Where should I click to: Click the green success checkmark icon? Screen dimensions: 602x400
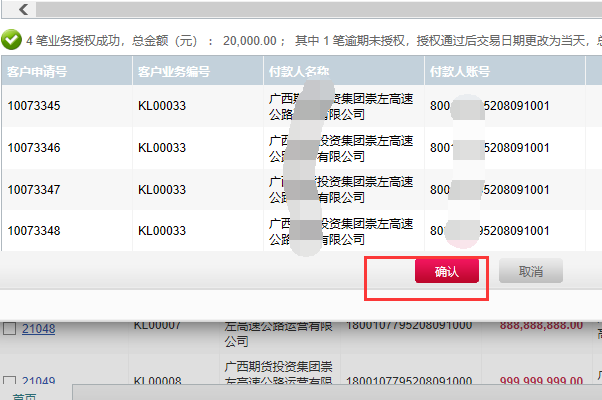[12, 41]
